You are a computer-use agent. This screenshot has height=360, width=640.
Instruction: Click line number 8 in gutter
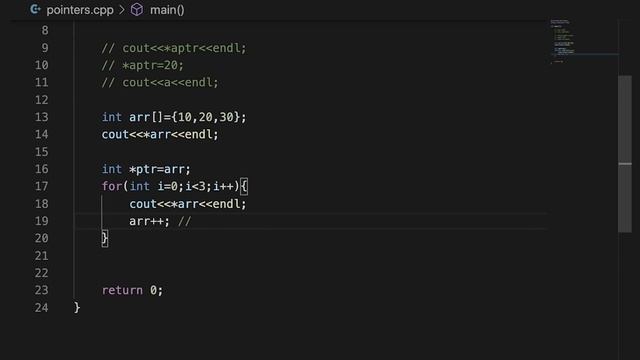tap(45, 31)
